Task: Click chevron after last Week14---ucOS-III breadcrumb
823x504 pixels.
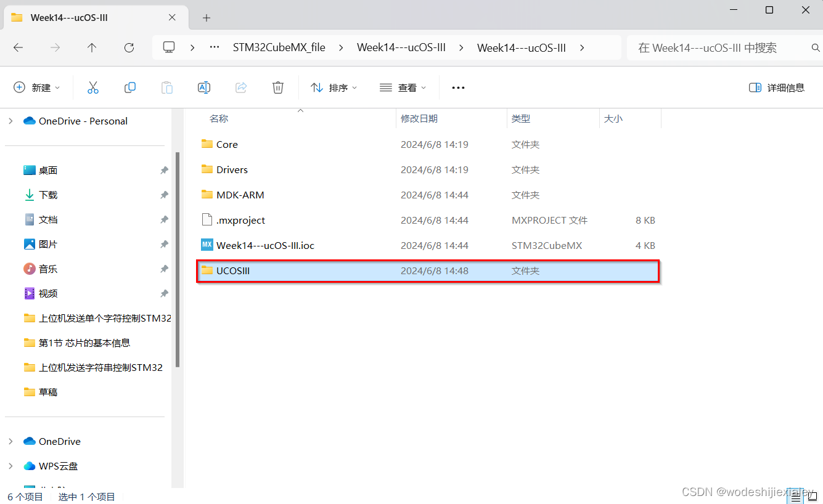Action: pos(582,47)
